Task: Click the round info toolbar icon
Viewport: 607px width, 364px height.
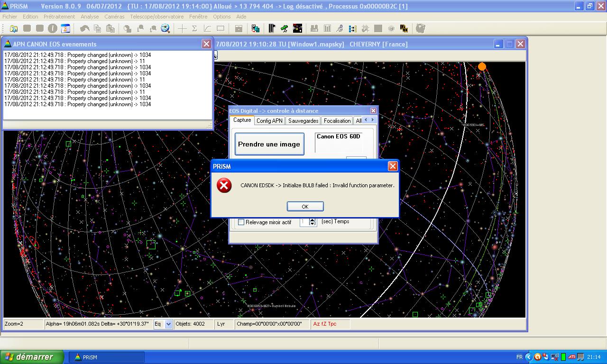Action: (x=53, y=28)
